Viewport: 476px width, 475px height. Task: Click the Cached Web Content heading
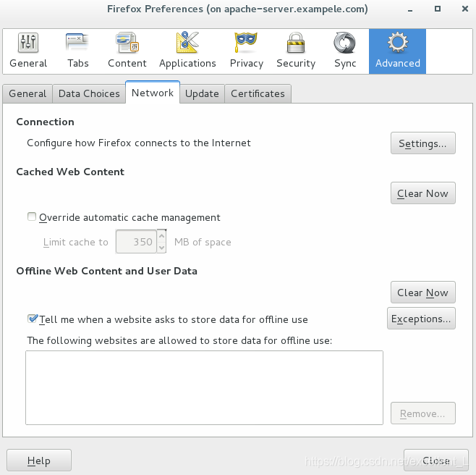(x=70, y=172)
